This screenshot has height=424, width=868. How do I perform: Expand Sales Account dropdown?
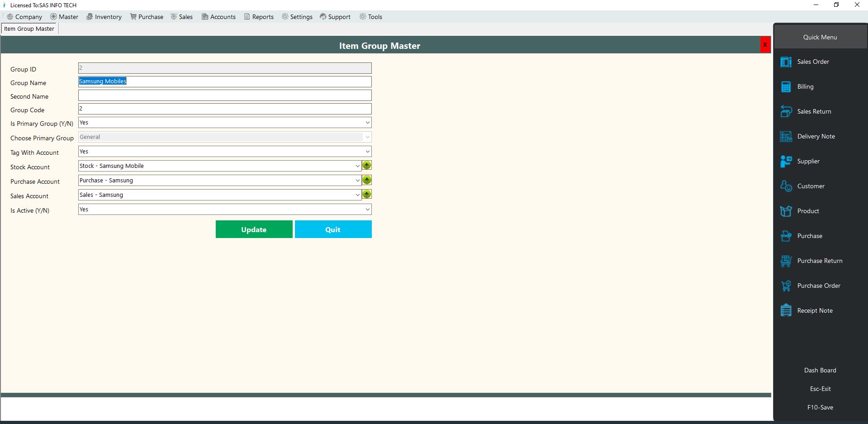357,195
